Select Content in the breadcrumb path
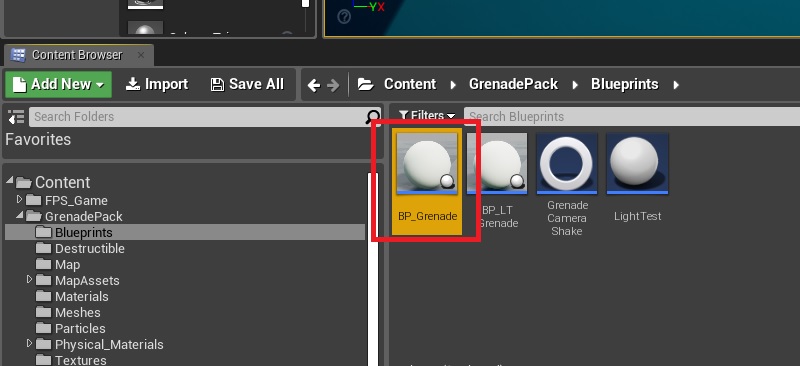 (x=410, y=84)
